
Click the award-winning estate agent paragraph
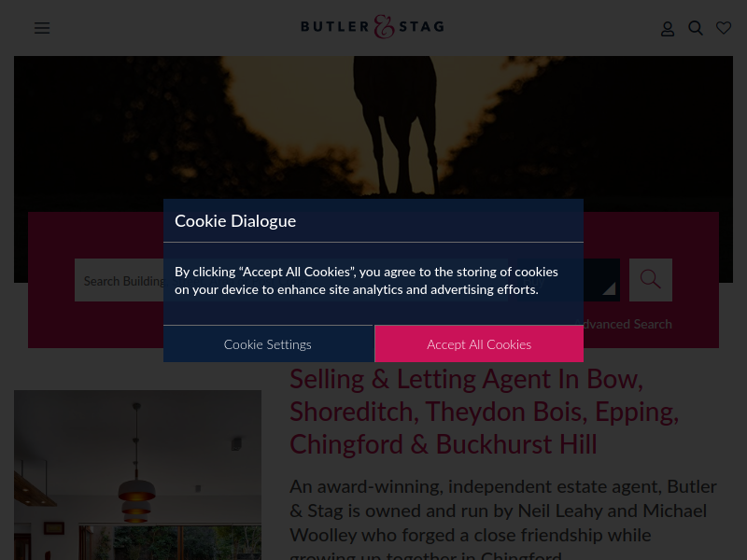(x=503, y=519)
